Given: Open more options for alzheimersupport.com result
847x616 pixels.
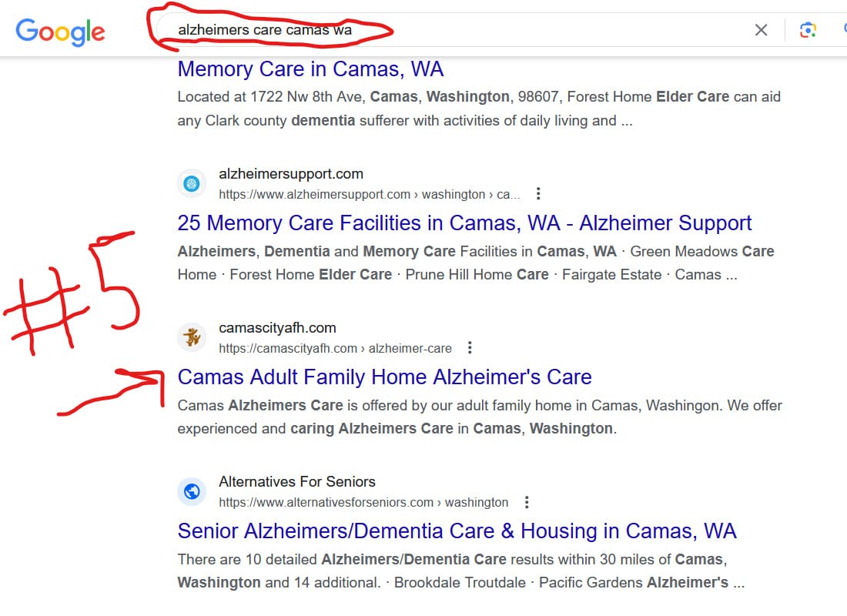Looking at the screenshot, I should [x=538, y=193].
